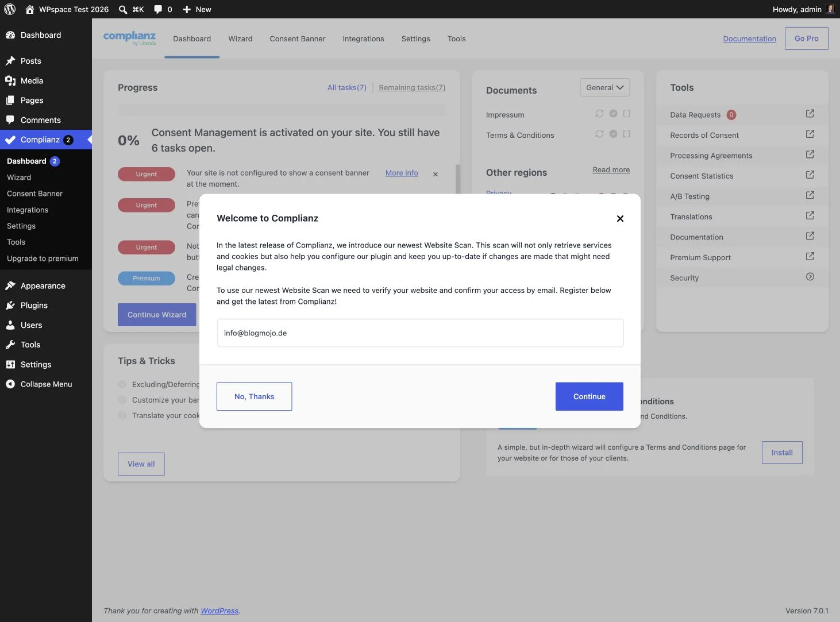Select Upgrade to premium in Complianz submenu
840x622 pixels.
(43, 258)
